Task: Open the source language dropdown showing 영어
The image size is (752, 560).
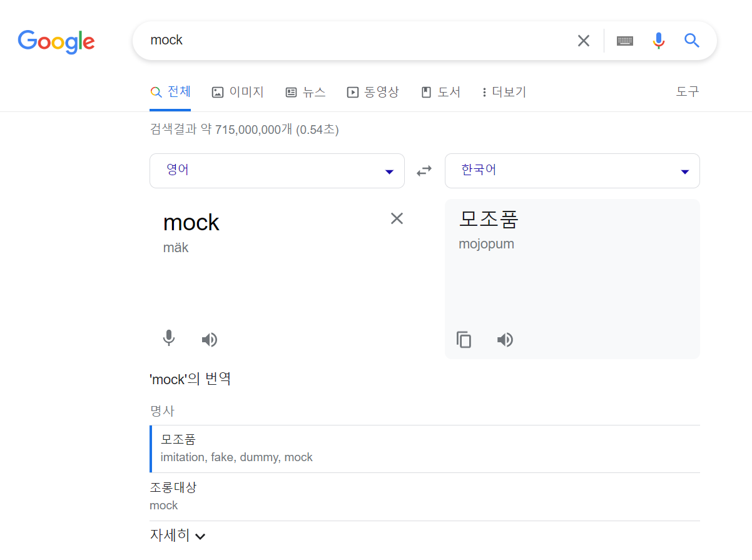Action: click(277, 170)
